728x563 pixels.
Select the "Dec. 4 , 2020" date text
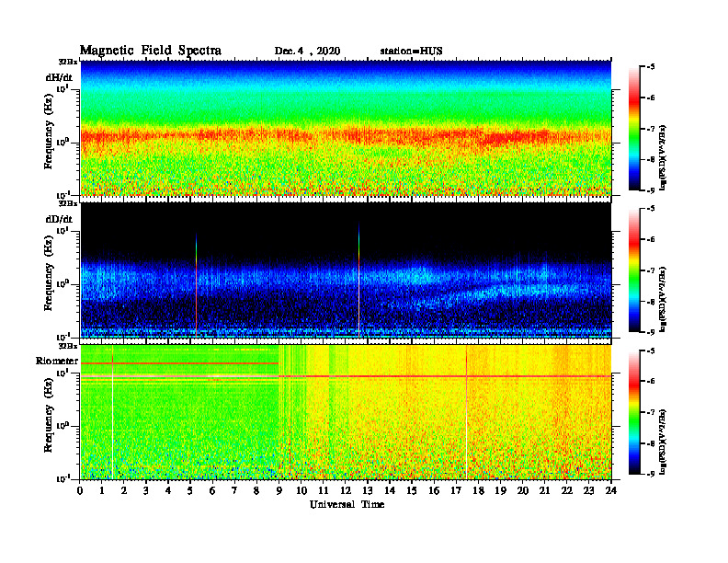click(x=307, y=52)
